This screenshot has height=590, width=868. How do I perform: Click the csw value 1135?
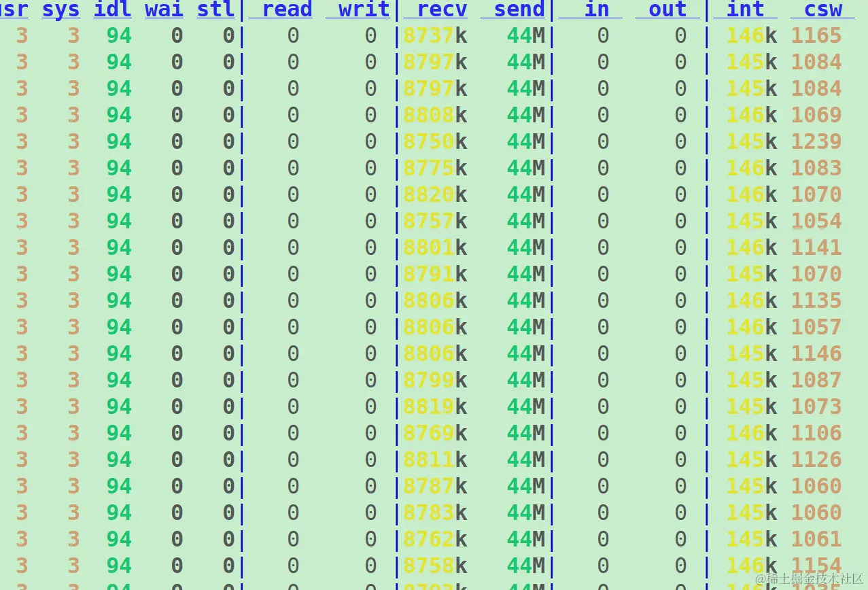click(x=816, y=300)
